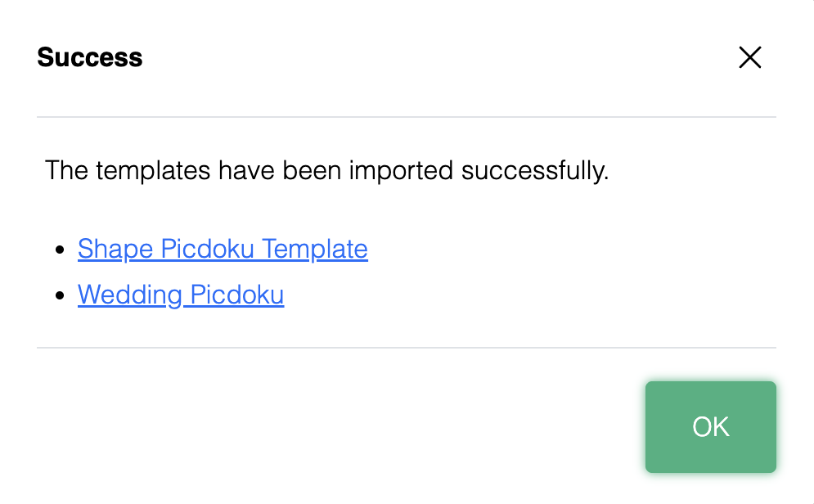The height and width of the screenshot is (504, 814).
Task: Tap the OK label on green button
Action: (x=711, y=426)
